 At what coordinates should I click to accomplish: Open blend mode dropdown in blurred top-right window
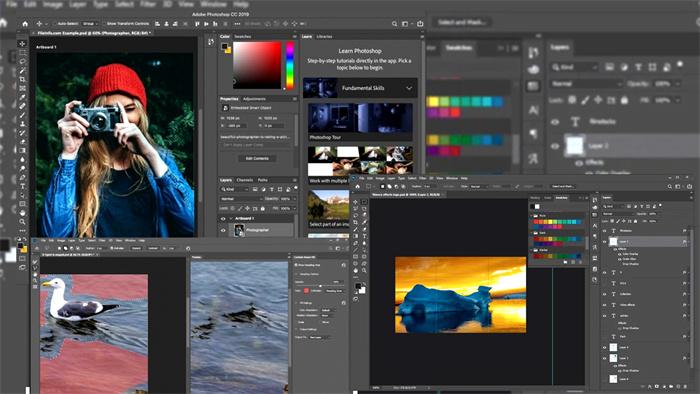(x=586, y=84)
